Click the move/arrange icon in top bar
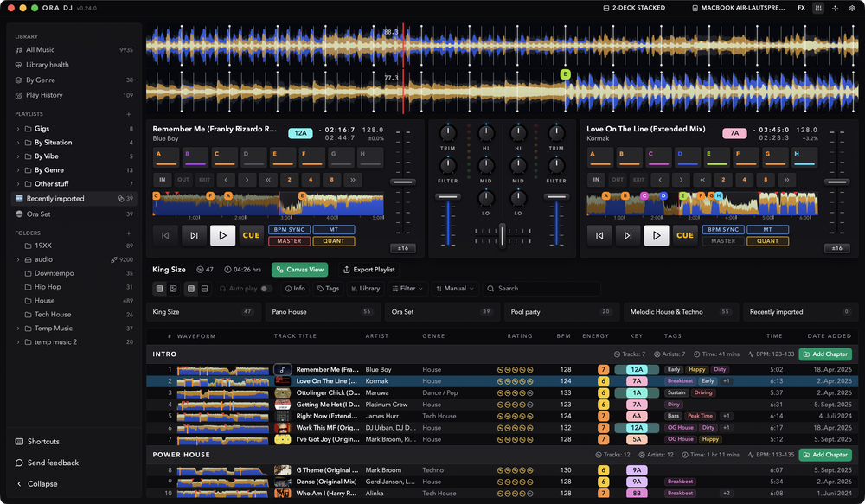Image resolution: width=865 pixels, height=504 pixels. [x=835, y=9]
